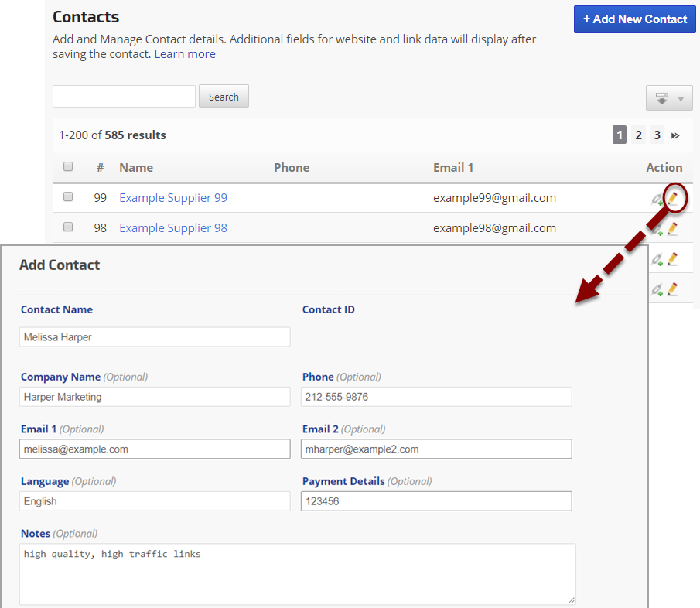This screenshot has width=700, height=608.
Task: Open the Learn more link
Action: click(185, 54)
